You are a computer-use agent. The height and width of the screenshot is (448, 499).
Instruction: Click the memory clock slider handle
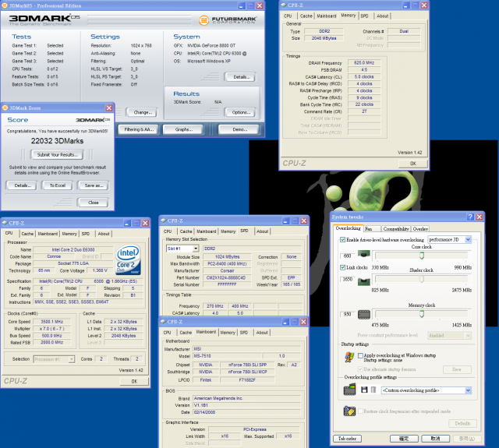pos(422,314)
